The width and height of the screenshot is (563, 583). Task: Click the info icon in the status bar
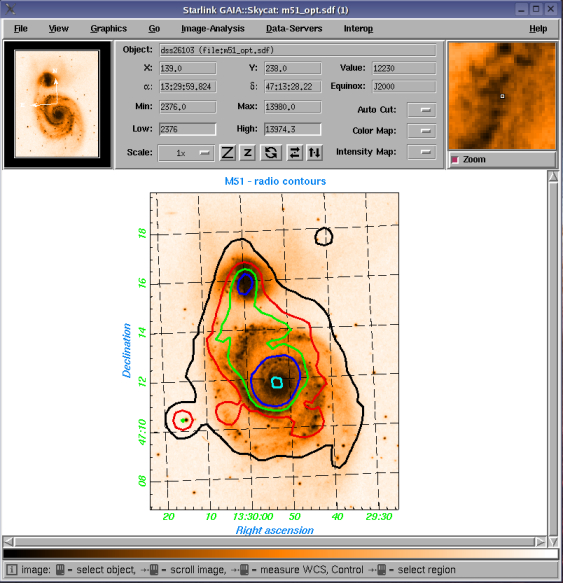(12, 570)
